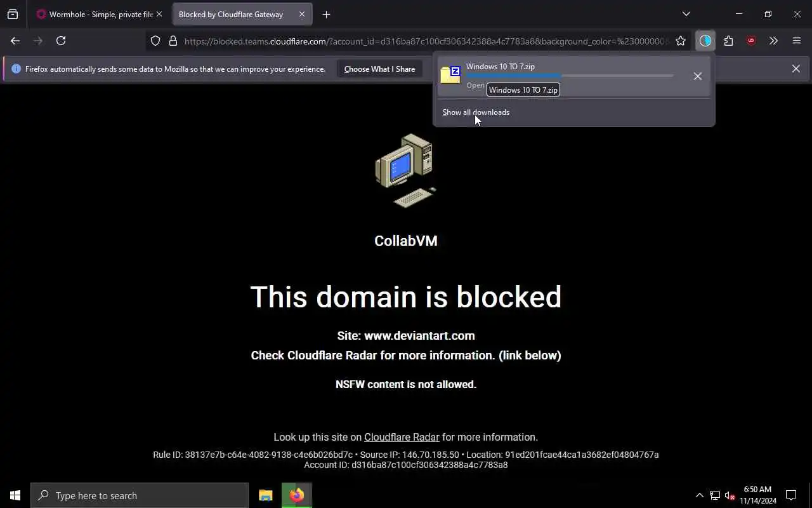This screenshot has width=812, height=508.
Task: Bookmark this page with star icon
Action: pos(681,41)
